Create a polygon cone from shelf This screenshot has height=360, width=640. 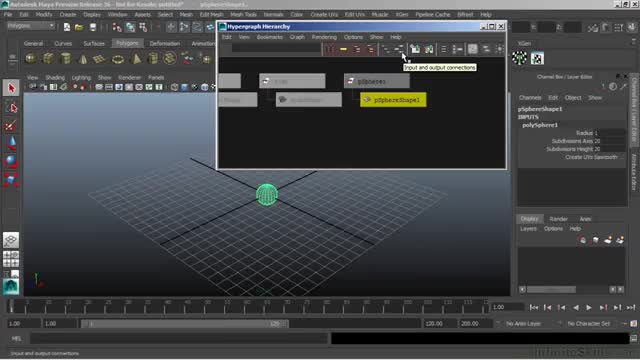[83, 59]
